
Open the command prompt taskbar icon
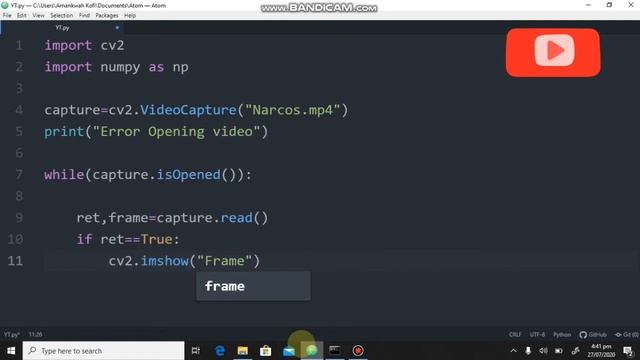click(335, 351)
